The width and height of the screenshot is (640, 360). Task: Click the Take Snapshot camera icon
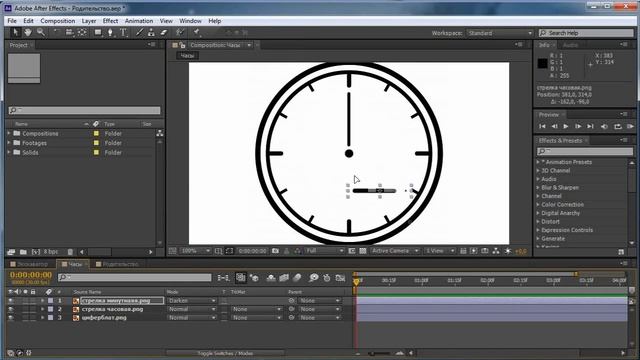pos(276,251)
